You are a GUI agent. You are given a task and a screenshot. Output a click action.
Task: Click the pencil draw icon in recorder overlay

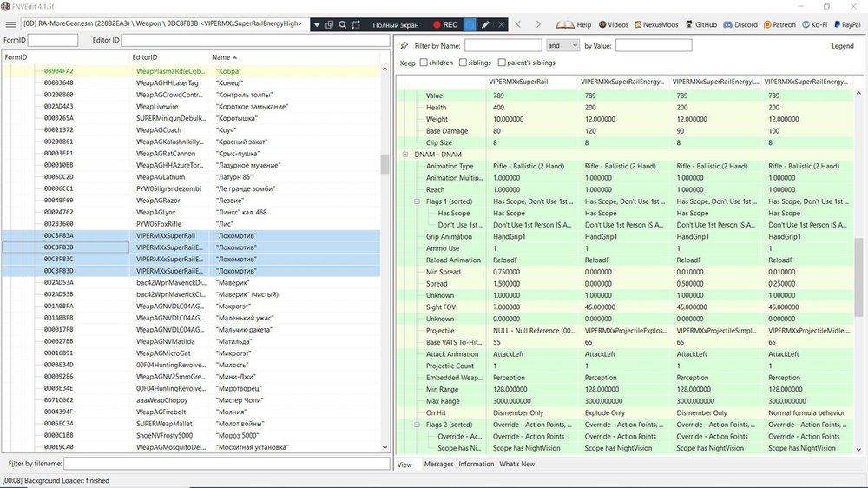point(485,25)
